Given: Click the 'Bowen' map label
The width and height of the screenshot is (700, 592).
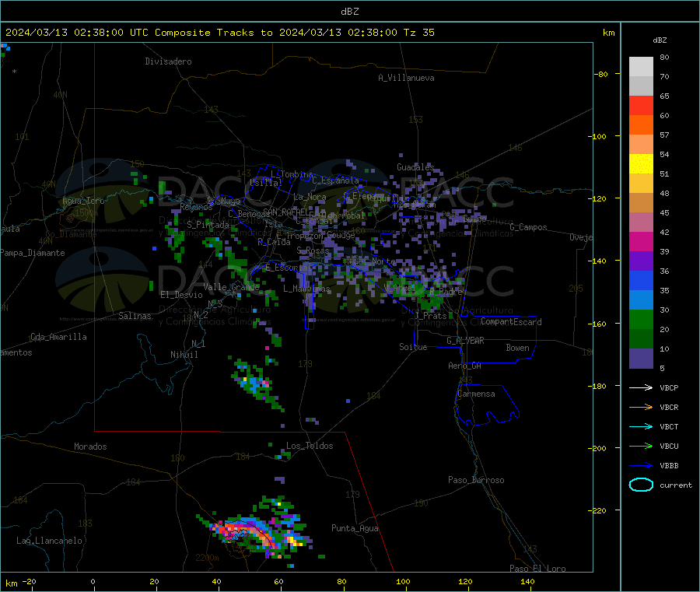Looking at the screenshot, I should (517, 348).
